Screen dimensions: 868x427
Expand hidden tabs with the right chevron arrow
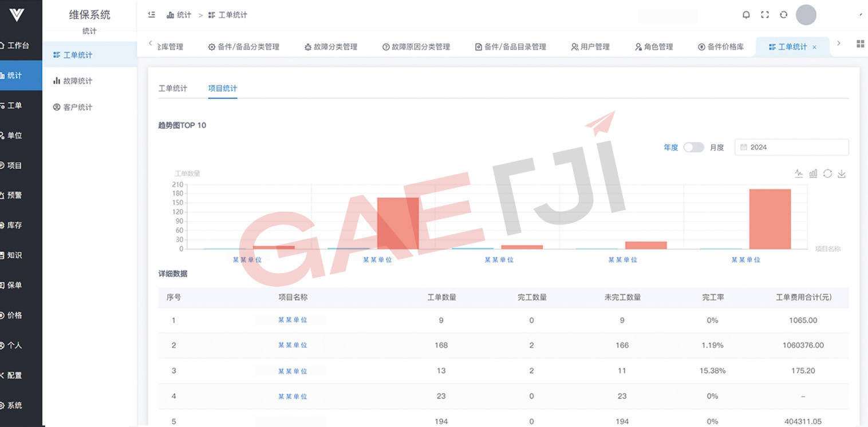click(839, 43)
